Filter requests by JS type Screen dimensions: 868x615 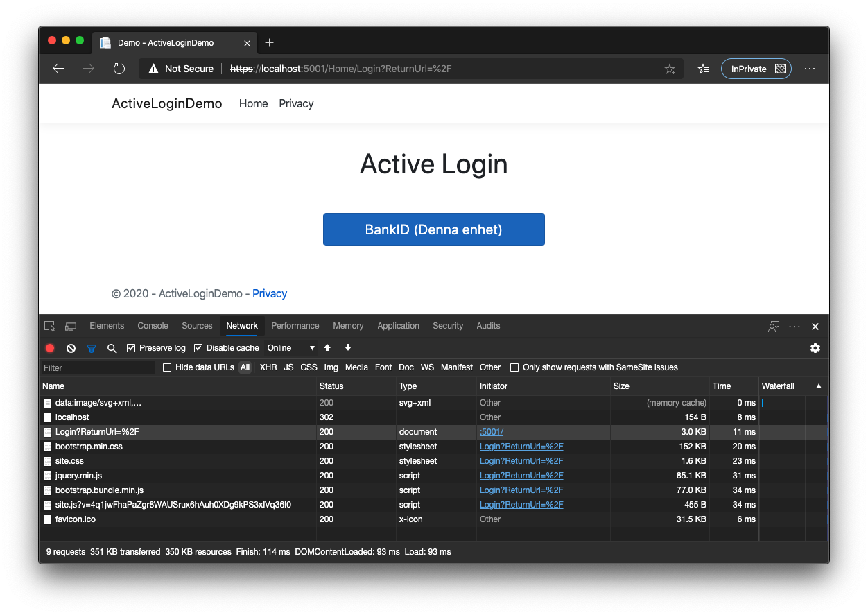[x=288, y=367]
